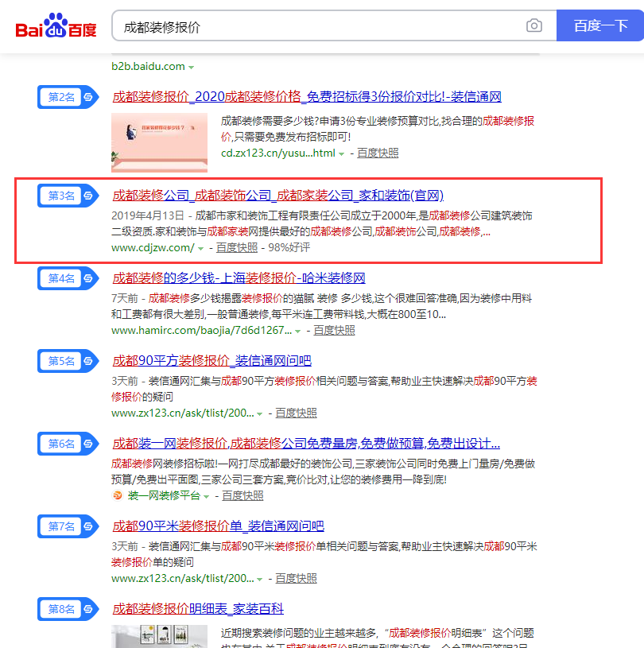644x648 pixels.
Task: Expand the arrow beside 装一网装修平台
Action: pos(207,496)
